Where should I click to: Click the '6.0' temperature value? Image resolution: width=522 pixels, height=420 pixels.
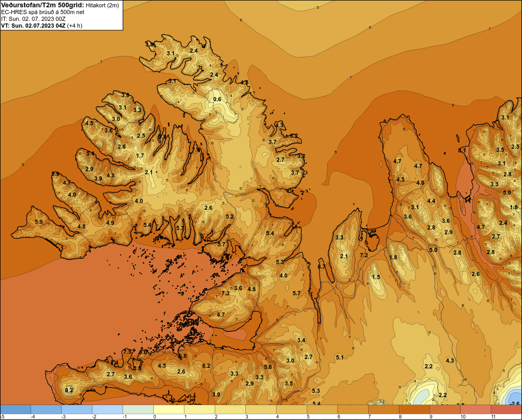tap(143, 352)
